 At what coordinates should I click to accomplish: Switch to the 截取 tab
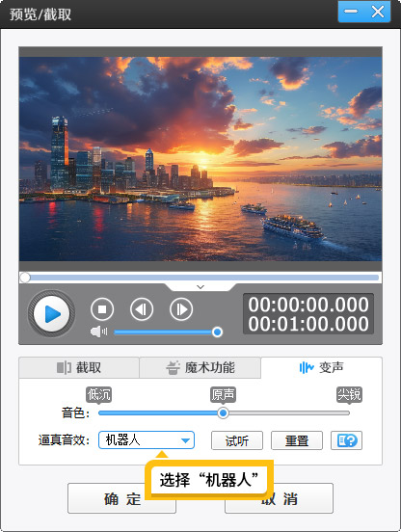click(79, 367)
